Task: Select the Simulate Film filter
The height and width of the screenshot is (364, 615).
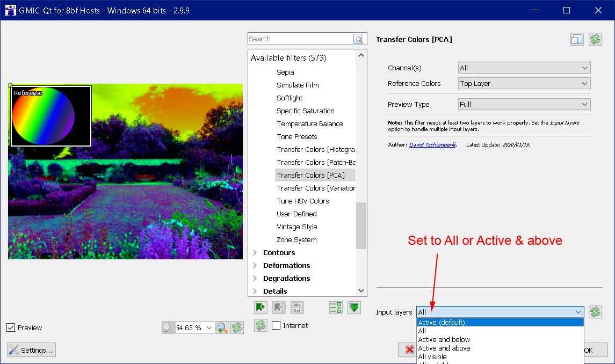Action: (298, 85)
